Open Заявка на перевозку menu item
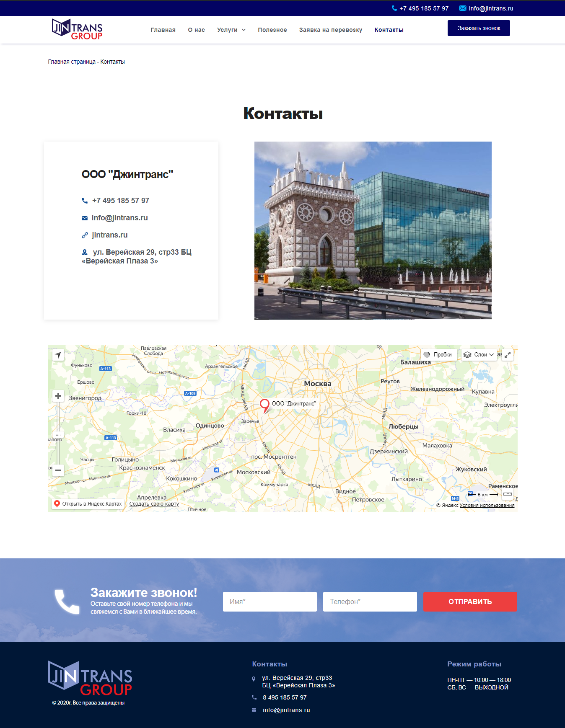 331,30
